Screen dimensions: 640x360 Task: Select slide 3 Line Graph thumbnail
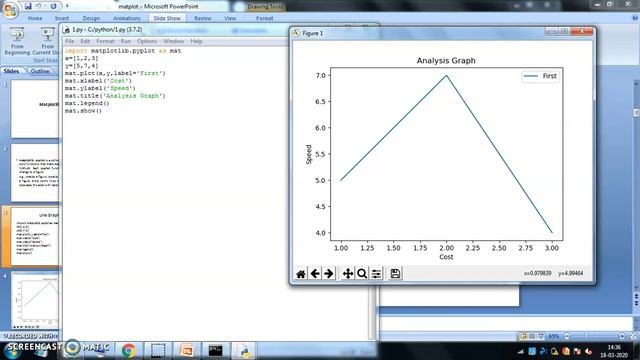[35, 237]
